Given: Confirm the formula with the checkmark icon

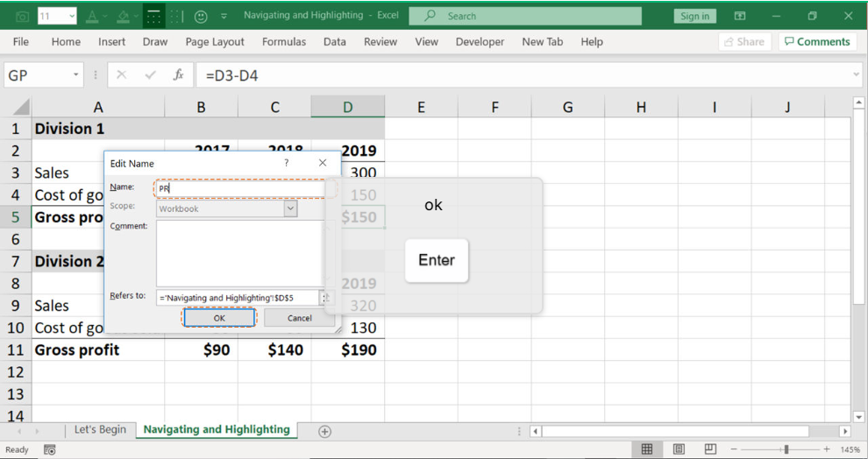Looking at the screenshot, I should (x=150, y=75).
